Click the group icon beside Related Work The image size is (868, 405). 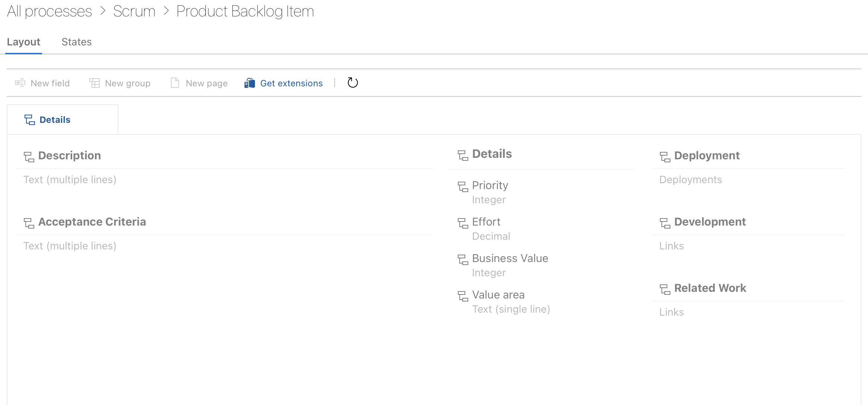point(665,289)
